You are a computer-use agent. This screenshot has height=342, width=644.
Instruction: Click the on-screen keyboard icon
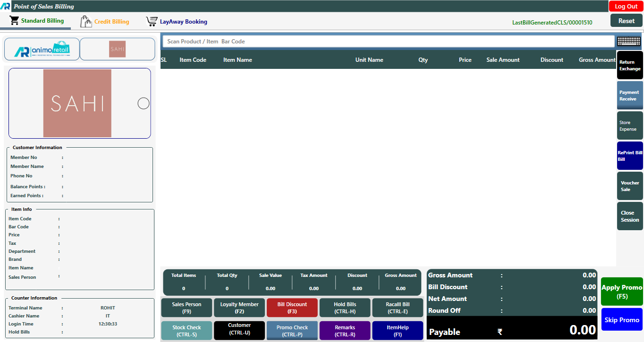coord(628,42)
